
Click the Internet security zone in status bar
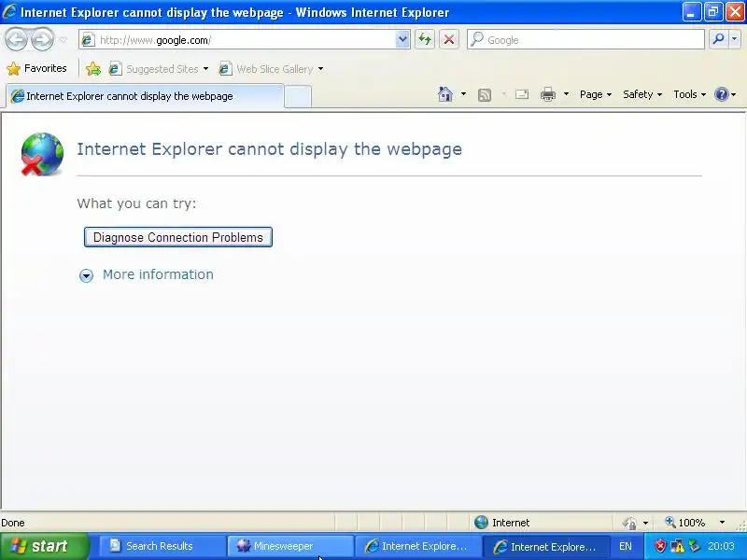pos(502,523)
